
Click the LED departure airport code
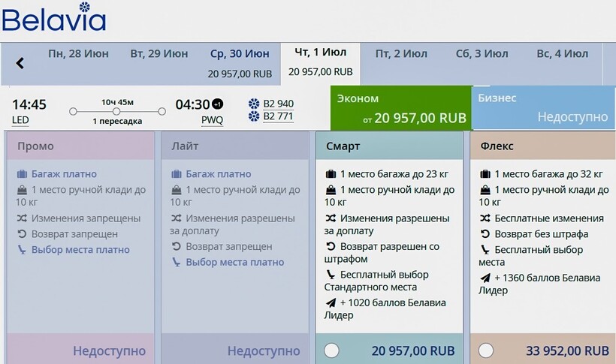20,120
